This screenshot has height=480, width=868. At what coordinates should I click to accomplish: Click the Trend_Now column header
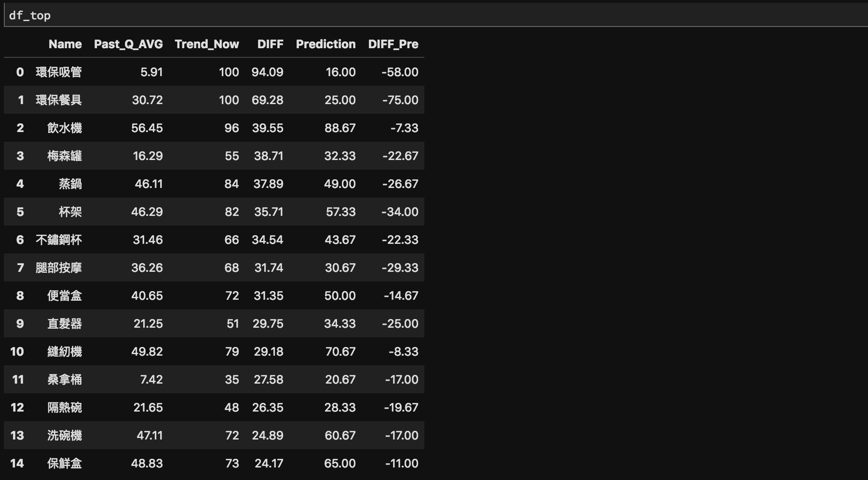[207, 44]
